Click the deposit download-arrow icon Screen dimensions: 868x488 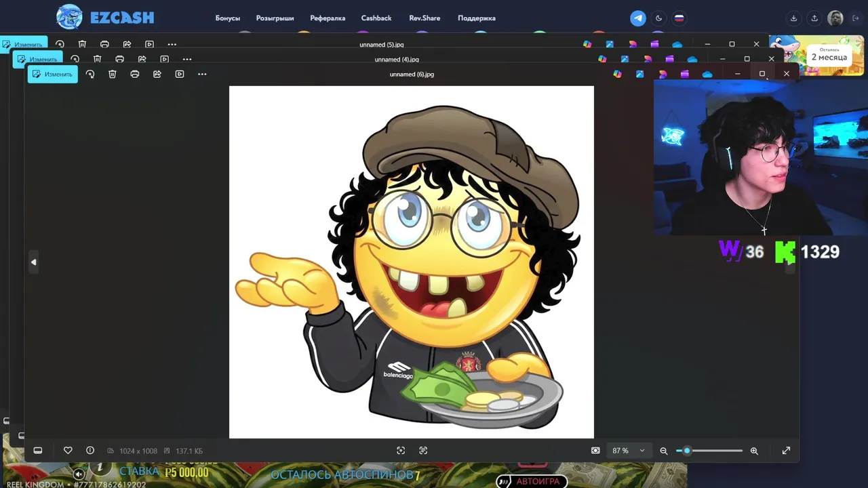click(793, 18)
